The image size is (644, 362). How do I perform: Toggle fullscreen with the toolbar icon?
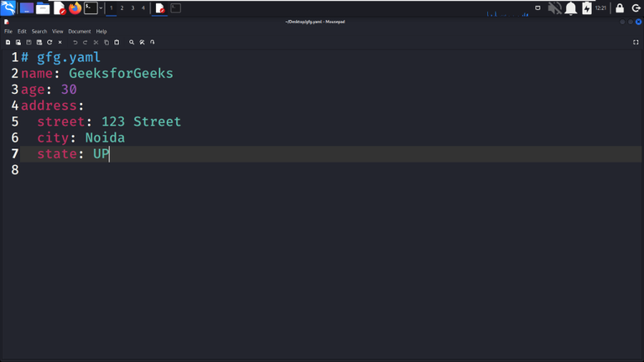click(x=636, y=42)
